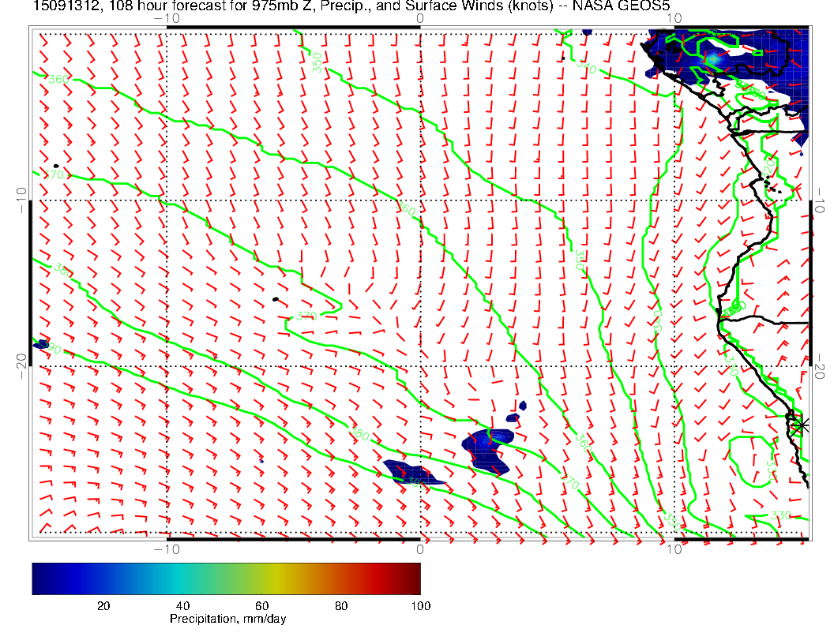Click the 370 contour label near the map center
The image size is (834, 644).
[306, 316]
